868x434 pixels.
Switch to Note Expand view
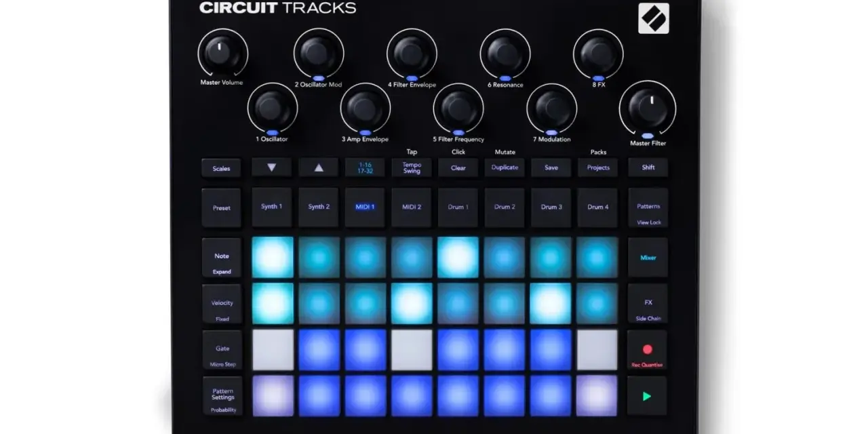click(x=222, y=258)
